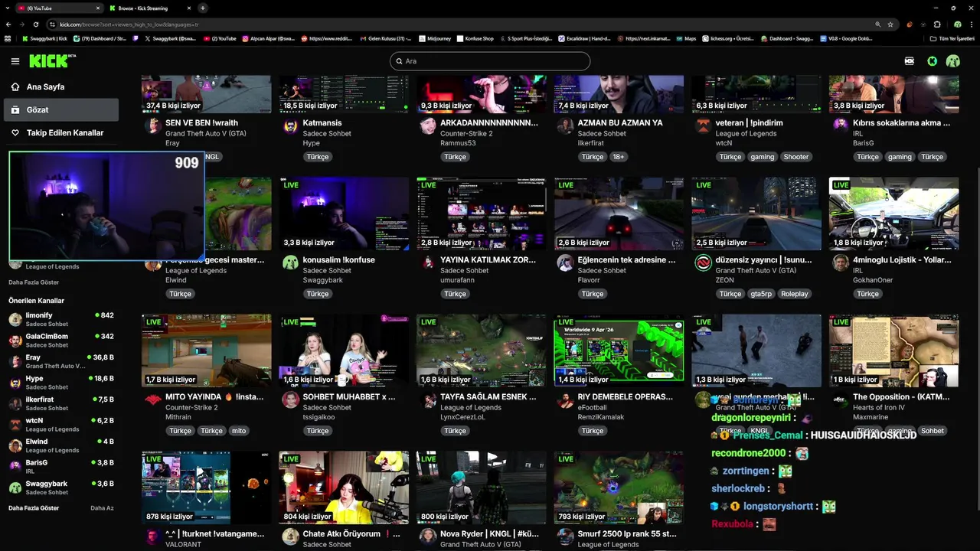Open RIY DEMEBELE eFootball stream thumbnail
Viewport: 980px width, 551px height.
tap(619, 350)
